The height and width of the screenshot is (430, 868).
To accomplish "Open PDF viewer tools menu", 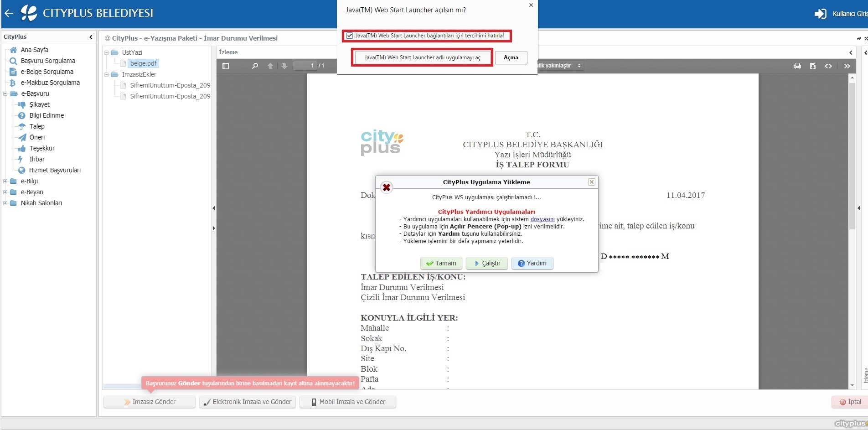I will tap(847, 66).
